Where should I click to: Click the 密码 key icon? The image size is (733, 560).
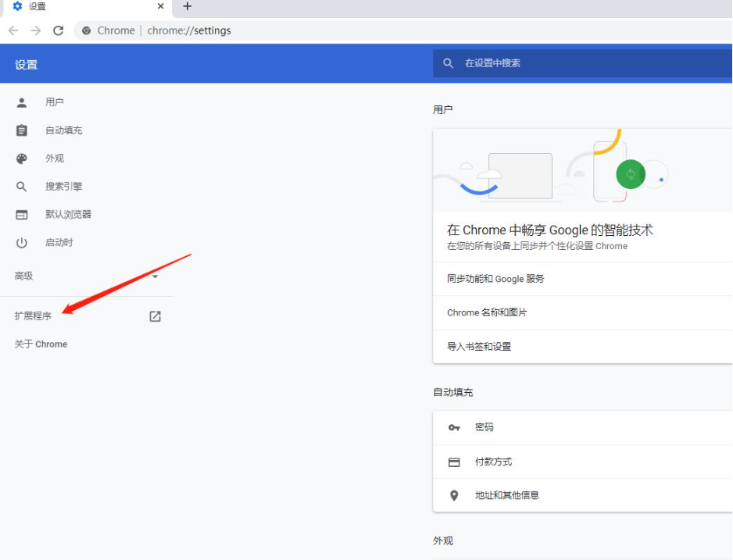[x=454, y=427]
